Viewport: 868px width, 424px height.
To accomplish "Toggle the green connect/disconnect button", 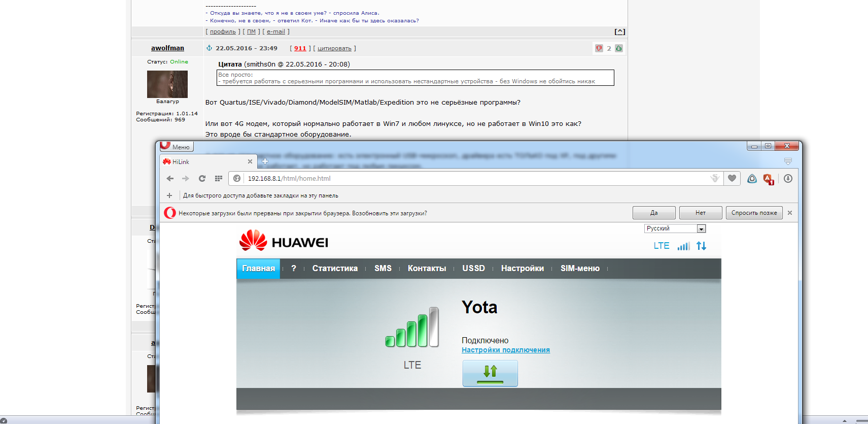I will point(490,373).
